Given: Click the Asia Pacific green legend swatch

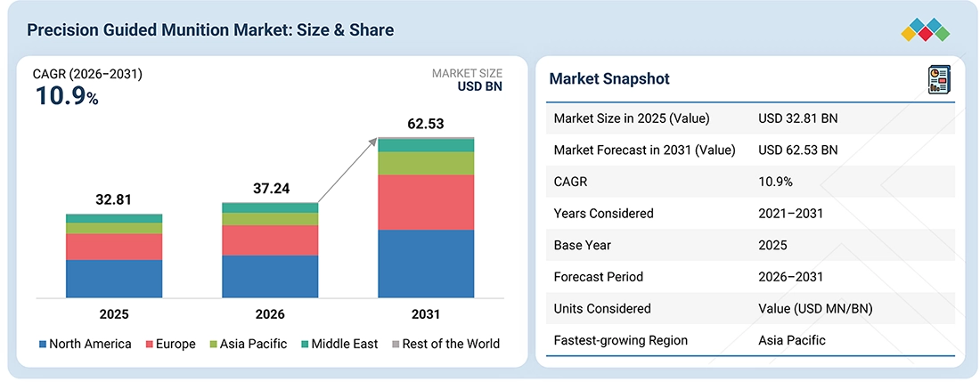Looking at the screenshot, I should click(x=215, y=344).
